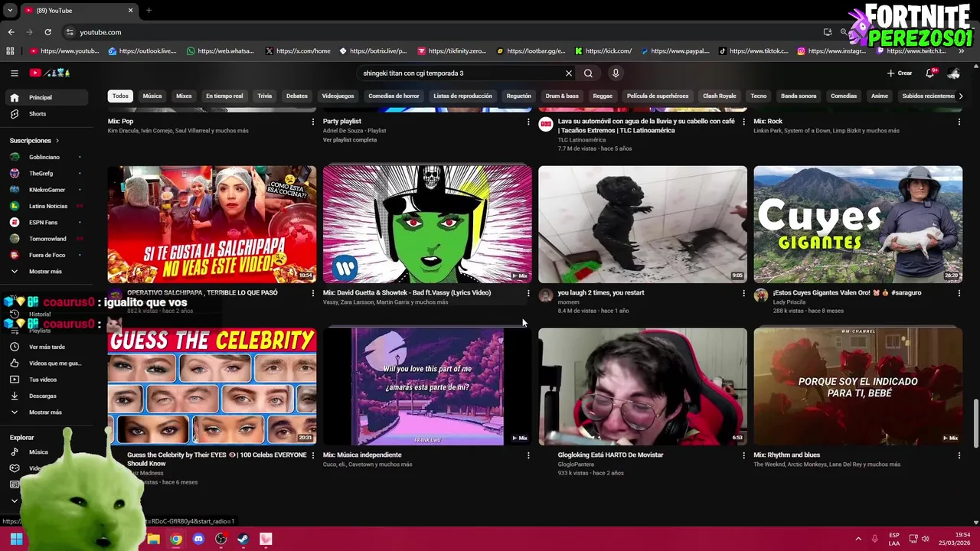The height and width of the screenshot is (551, 980).
Task: Select the Regueton filter chip
Action: pos(518,96)
